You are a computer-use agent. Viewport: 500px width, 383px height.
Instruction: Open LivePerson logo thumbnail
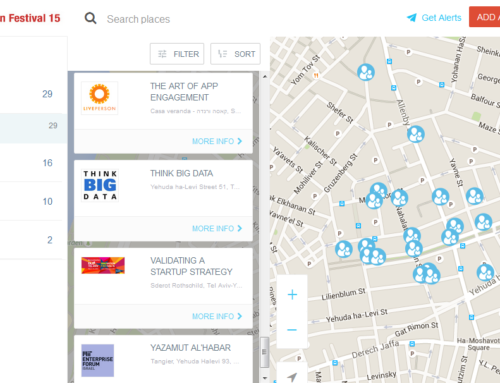click(x=99, y=98)
